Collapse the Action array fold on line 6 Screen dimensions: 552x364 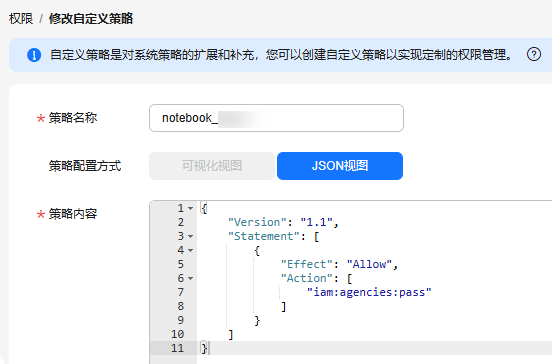point(190,278)
